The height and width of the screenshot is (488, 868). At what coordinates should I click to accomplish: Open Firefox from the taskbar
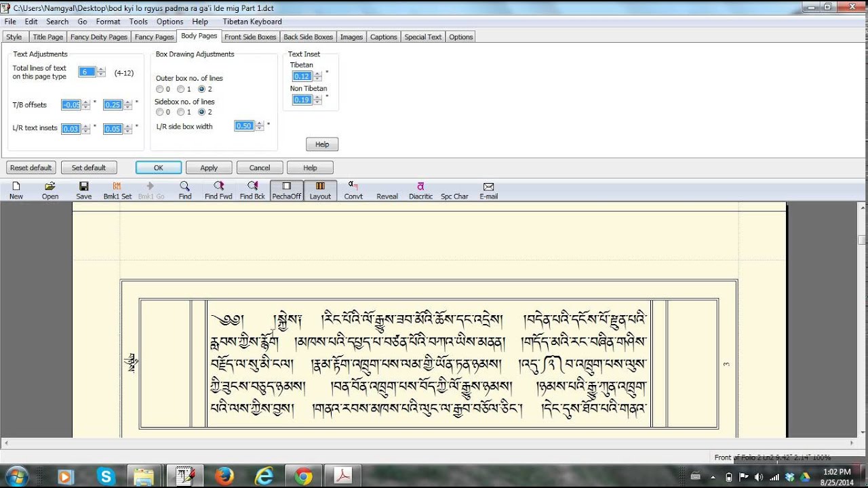pyautogui.click(x=224, y=476)
